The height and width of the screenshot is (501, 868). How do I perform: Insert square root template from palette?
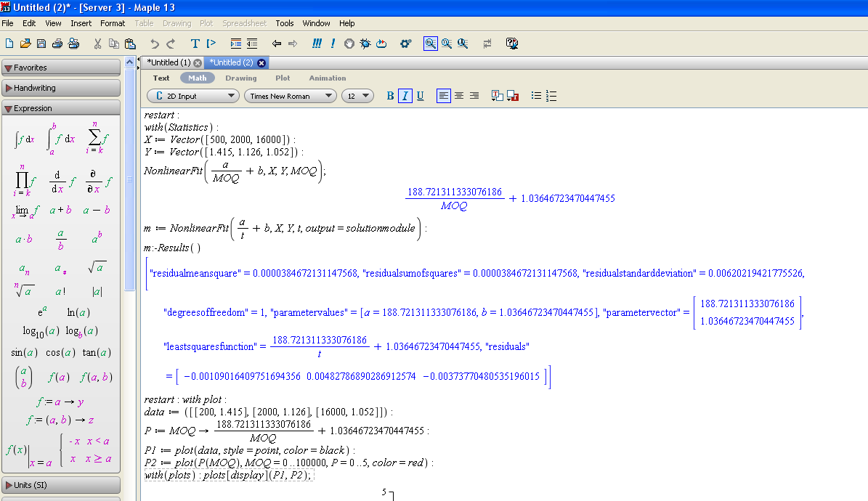[x=97, y=267]
